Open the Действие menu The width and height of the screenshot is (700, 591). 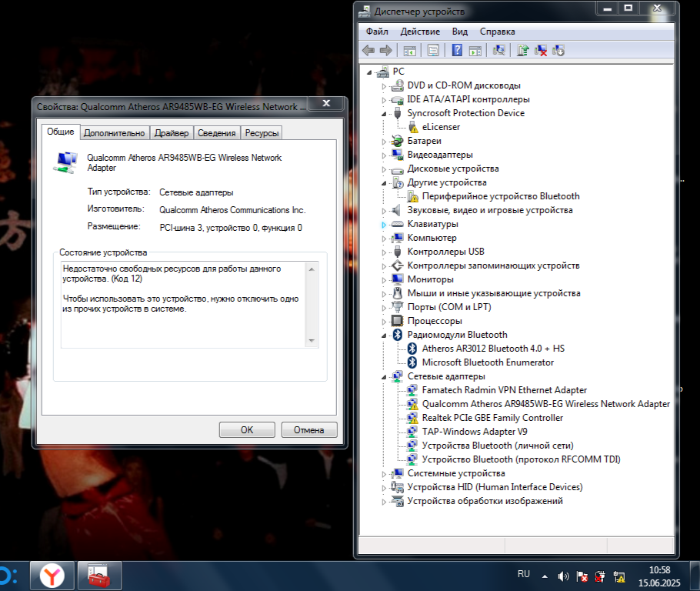(x=420, y=32)
